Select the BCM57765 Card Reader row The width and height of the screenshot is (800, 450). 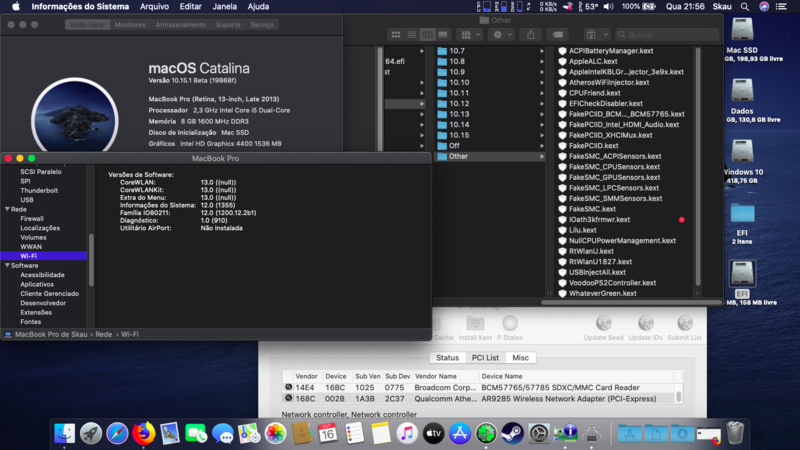tap(480, 388)
